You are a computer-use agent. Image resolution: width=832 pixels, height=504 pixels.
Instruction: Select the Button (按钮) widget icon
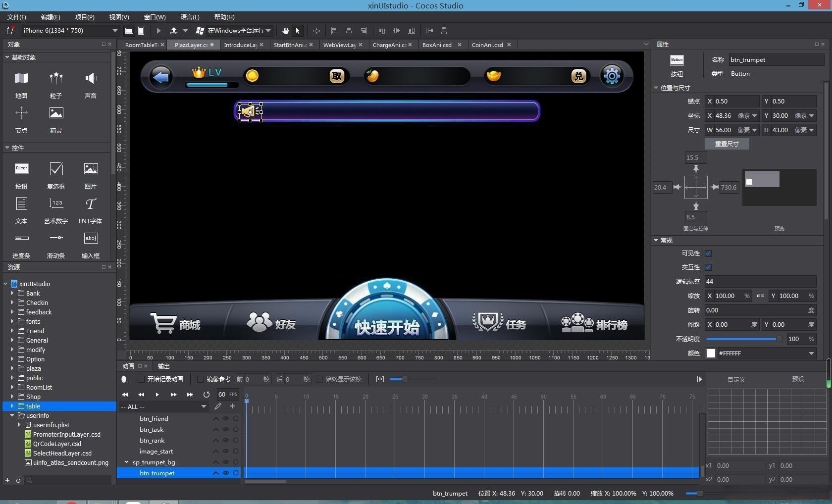(21, 169)
